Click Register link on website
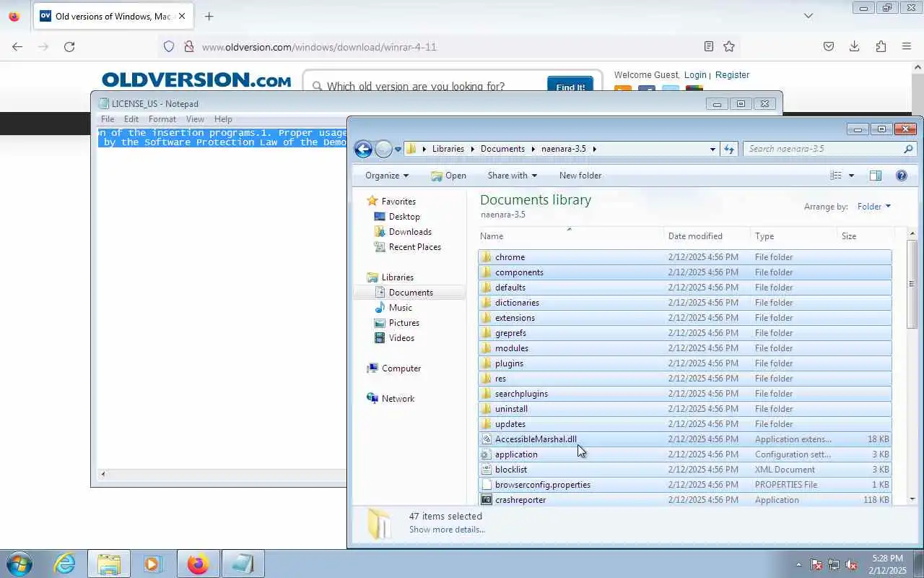Viewport: 924px width, 578px height. (732, 75)
